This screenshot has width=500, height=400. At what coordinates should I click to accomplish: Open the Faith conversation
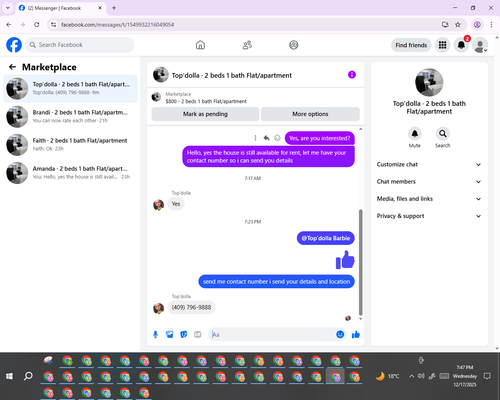click(70, 145)
